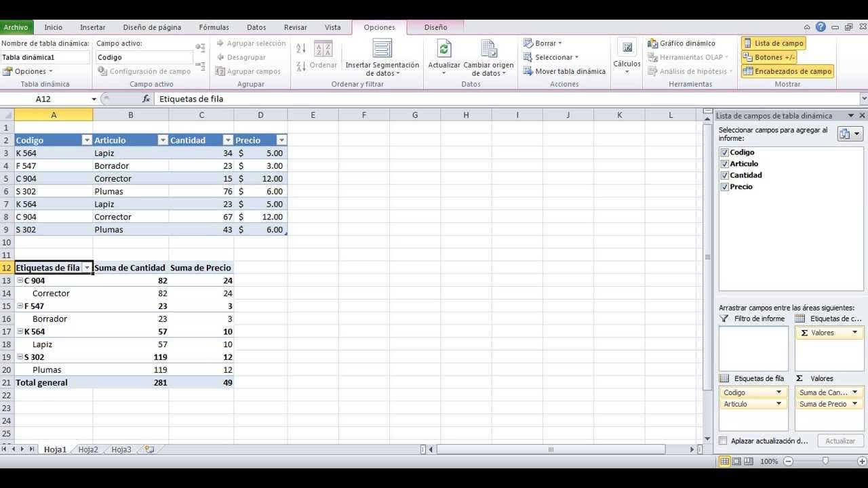Switch to the Insertar ribbon tab
The image size is (868, 488).
point(92,27)
